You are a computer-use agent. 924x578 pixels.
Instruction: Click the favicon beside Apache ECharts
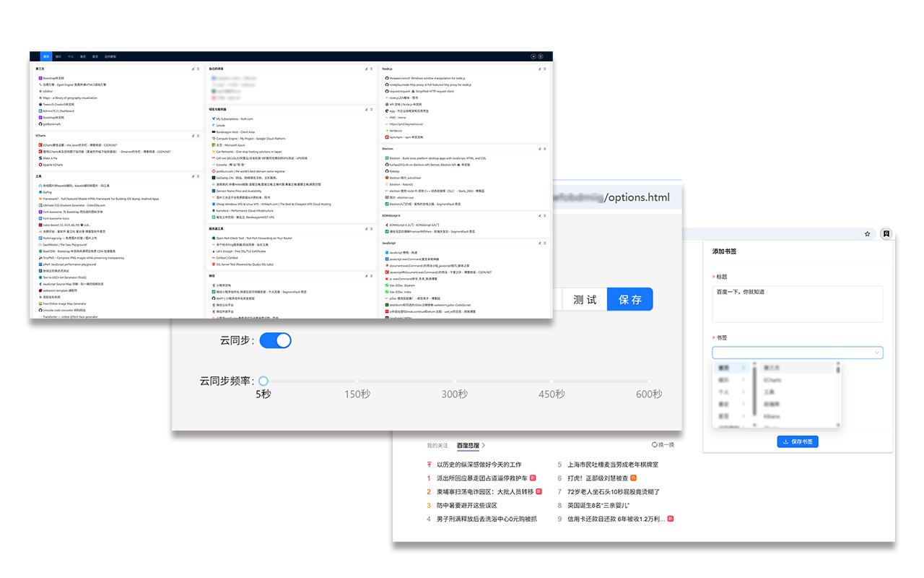pyautogui.click(x=40, y=165)
